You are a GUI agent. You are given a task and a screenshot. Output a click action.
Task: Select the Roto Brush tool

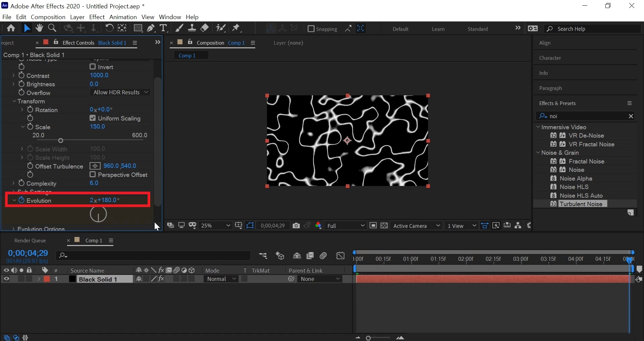point(221,28)
